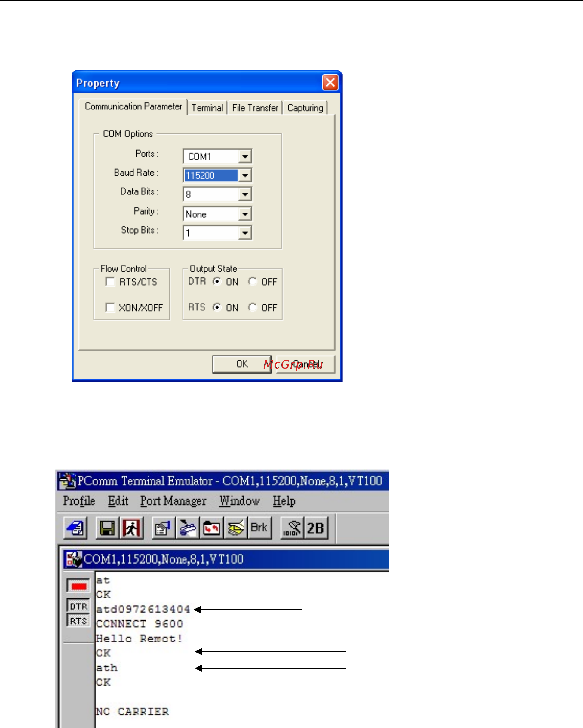
Task: Open the Data Bits dropdown arrow
Action: click(245, 194)
